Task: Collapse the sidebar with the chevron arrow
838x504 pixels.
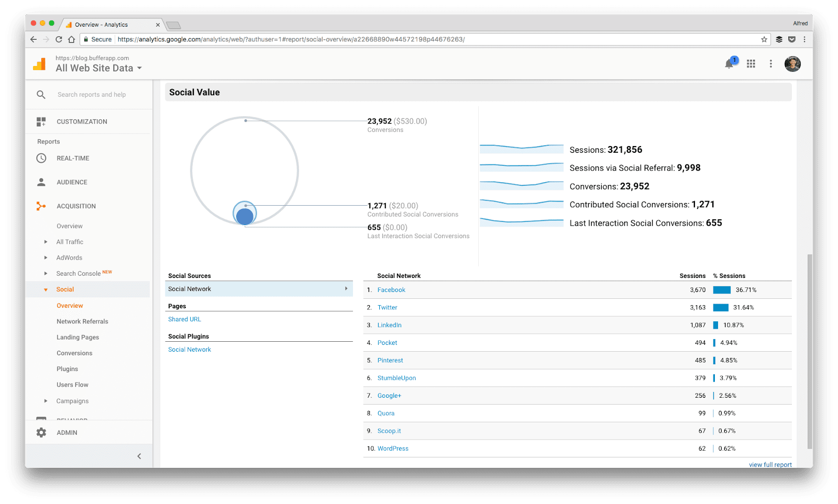Action: [139, 456]
